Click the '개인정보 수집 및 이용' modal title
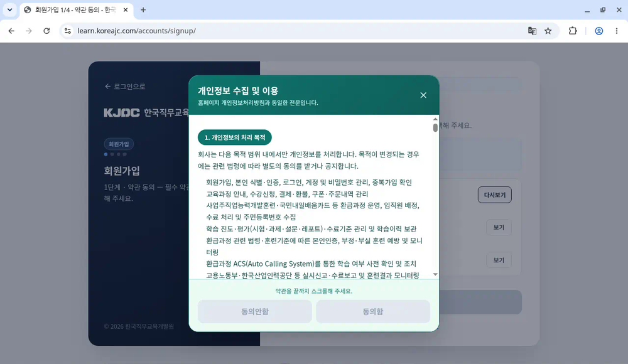This screenshot has height=364, width=628. [238, 91]
